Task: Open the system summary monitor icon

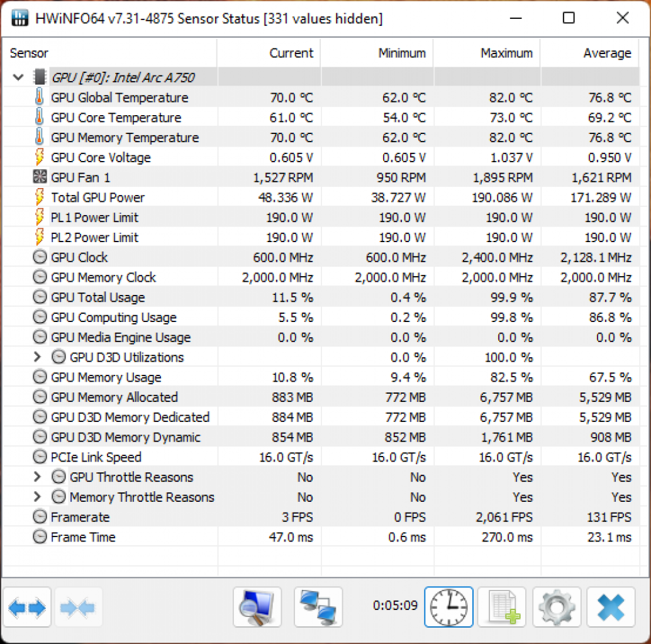Action: tap(257, 607)
